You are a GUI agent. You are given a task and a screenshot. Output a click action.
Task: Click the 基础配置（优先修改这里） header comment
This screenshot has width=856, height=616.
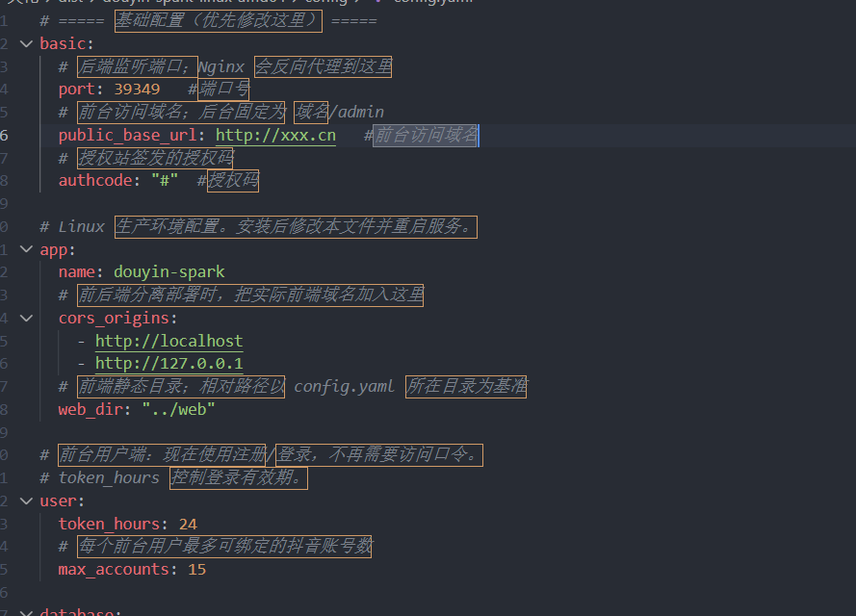[219, 21]
